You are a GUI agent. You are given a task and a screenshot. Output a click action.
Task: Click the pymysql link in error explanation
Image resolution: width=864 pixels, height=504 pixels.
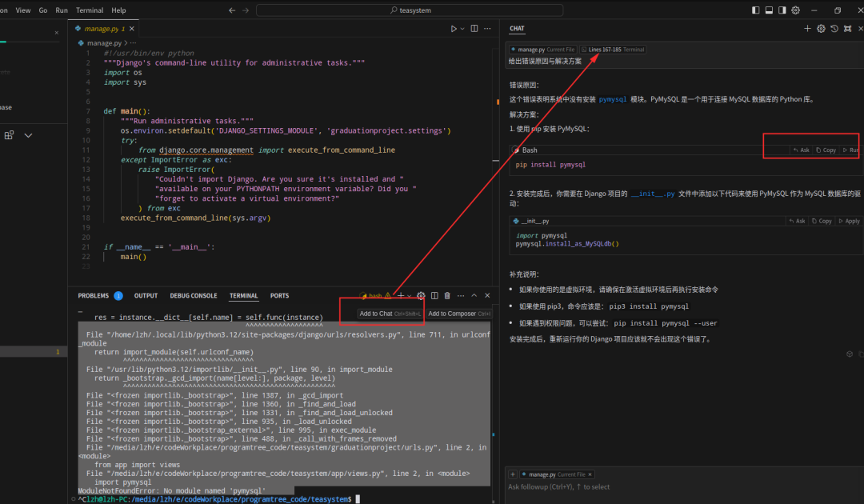pos(612,100)
